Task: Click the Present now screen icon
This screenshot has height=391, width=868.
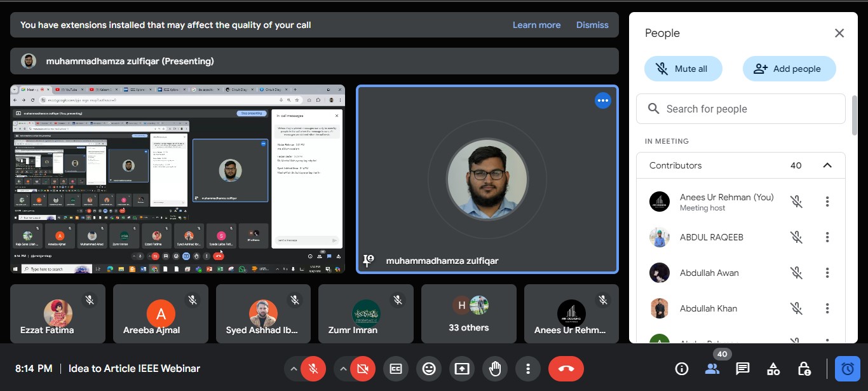Action: (462, 369)
